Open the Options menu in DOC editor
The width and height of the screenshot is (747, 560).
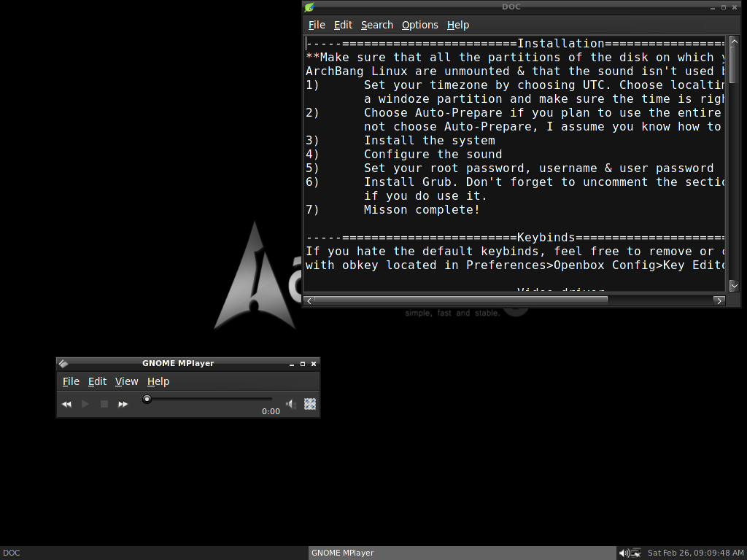[419, 25]
